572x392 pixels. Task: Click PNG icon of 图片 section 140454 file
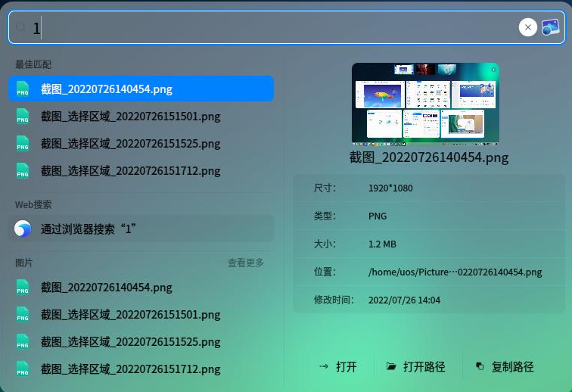coord(23,288)
